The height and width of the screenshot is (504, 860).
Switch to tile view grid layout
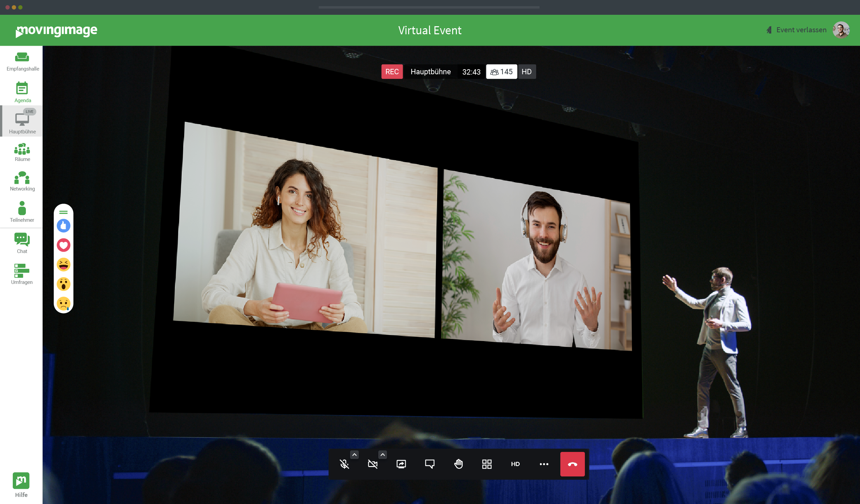(x=487, y=464)
